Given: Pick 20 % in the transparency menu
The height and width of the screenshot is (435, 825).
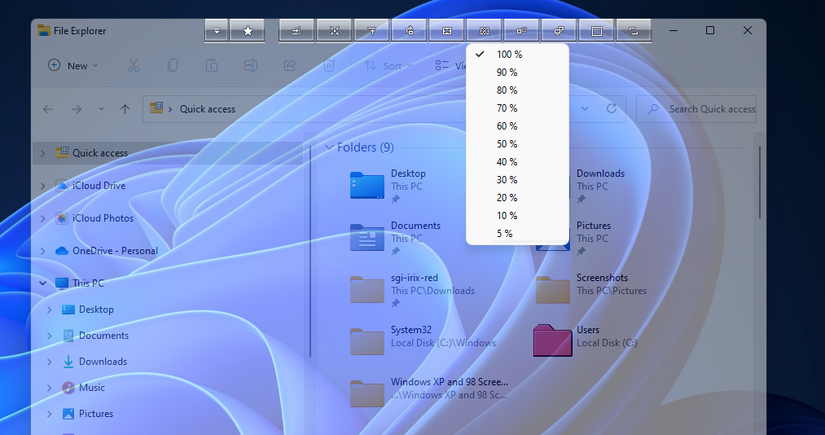Looking at the screenshot, I should coord(517,197).
